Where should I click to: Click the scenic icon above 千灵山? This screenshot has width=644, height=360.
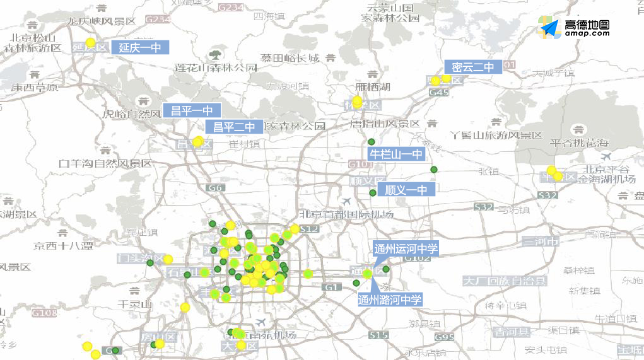point(134,290)
